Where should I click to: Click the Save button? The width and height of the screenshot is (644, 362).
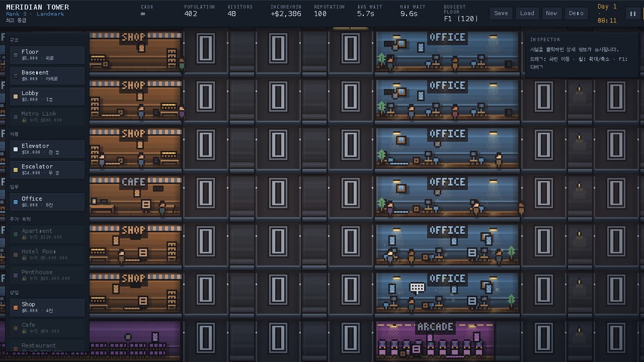(501, 14)
